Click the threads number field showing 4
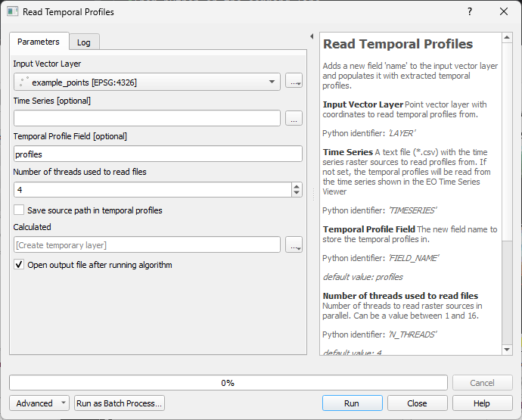Image resolution: width=522 pixels, height=420 pixels. [x=153, y=189]
